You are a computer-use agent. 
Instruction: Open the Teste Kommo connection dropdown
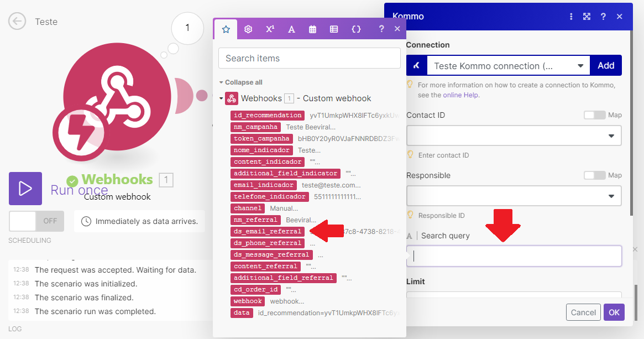coord(509,65)
